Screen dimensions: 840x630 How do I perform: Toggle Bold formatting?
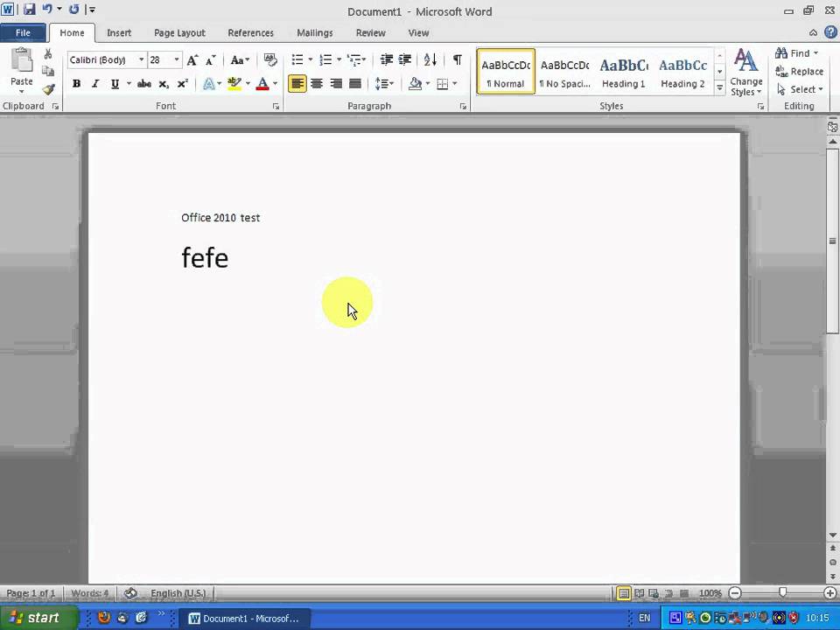(x=77, y=84)
